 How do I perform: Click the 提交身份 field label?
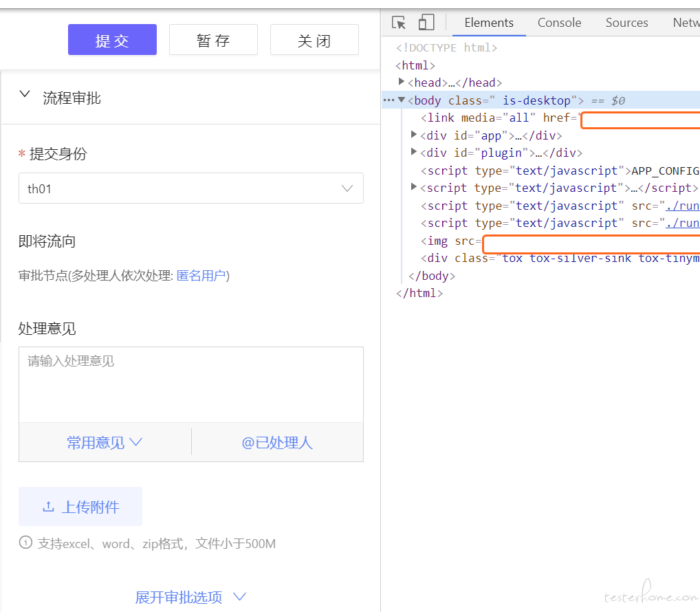[x=58, y=154]
